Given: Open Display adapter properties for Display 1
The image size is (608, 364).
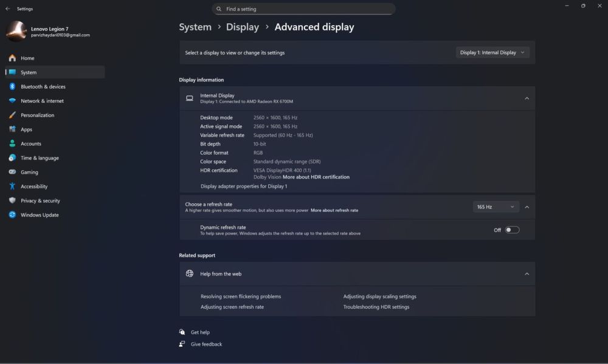Looking at the screenshot, I should tap(244, 186).
